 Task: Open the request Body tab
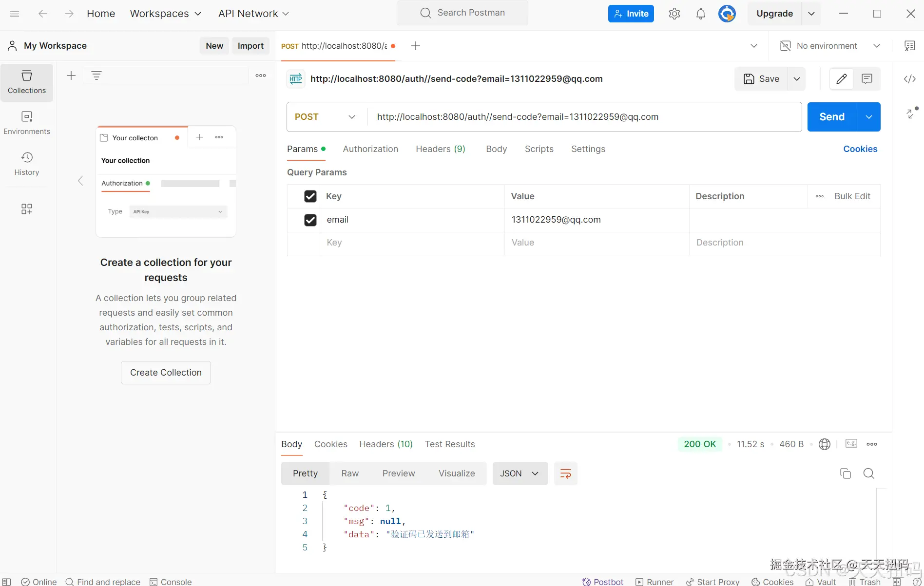tap(497, 149)
